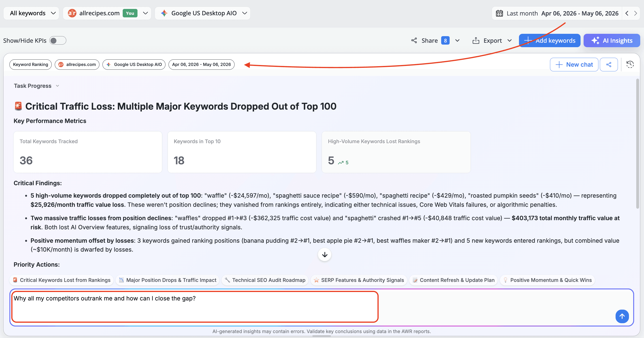This screenshot has width=644, height=338.
Task: Click the Add keywords button
Action: (550, 40)
